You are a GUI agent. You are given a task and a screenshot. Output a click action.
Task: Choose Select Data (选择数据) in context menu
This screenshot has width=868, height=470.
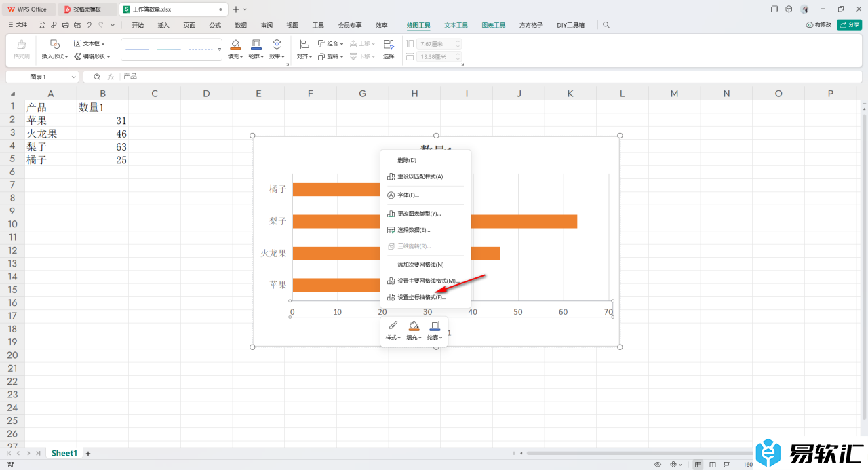click(x=426, y=230)
